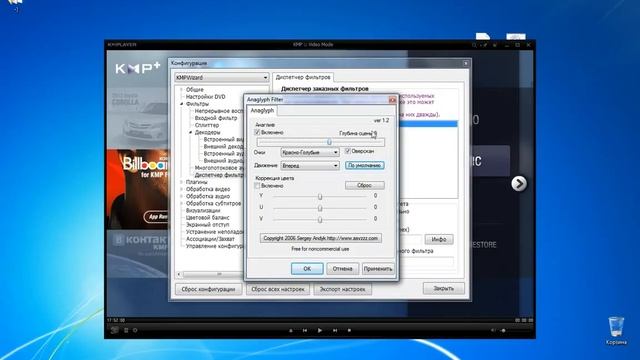Expand the Обработка субтитров tree node
640x360 pixels.
(x=182, y=203)
